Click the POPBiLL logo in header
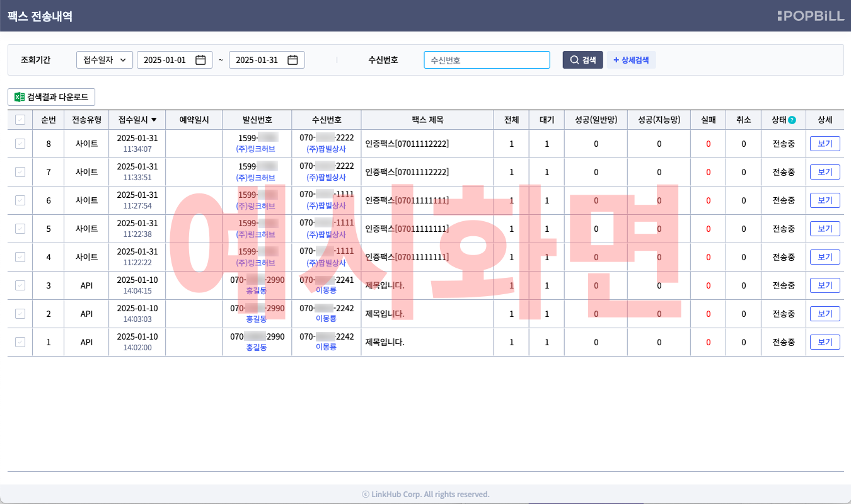The width and height of the screenshot is (851, 504). (x=810, y=16)
